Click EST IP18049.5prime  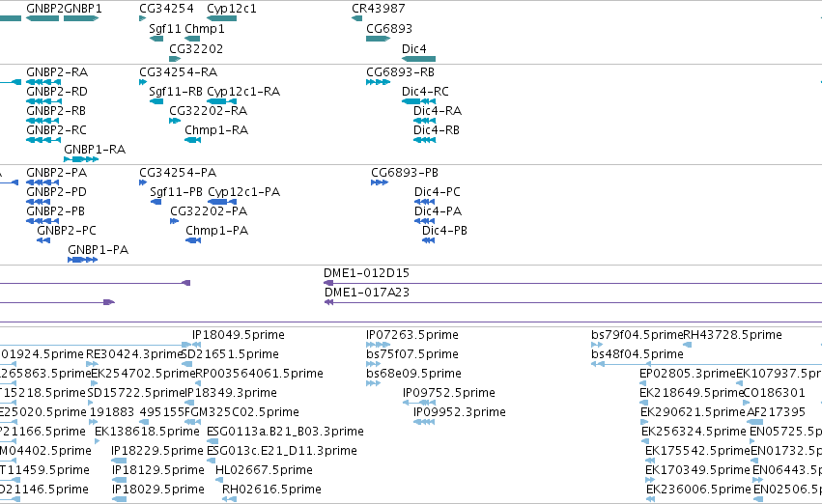[x=239, y=335]
